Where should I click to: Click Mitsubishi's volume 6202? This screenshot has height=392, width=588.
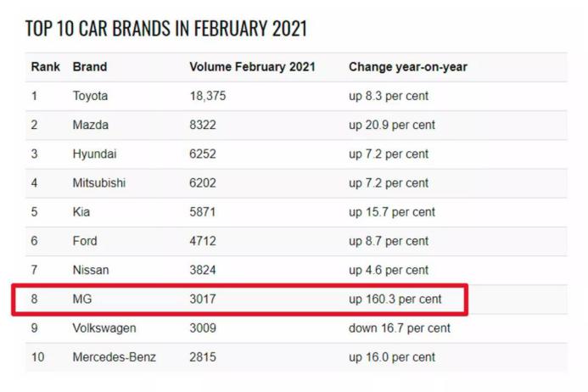click(x=204, y=183)
